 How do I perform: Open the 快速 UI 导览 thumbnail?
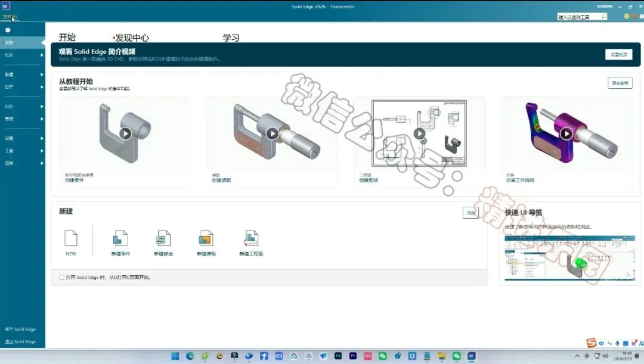coord(569,258)
